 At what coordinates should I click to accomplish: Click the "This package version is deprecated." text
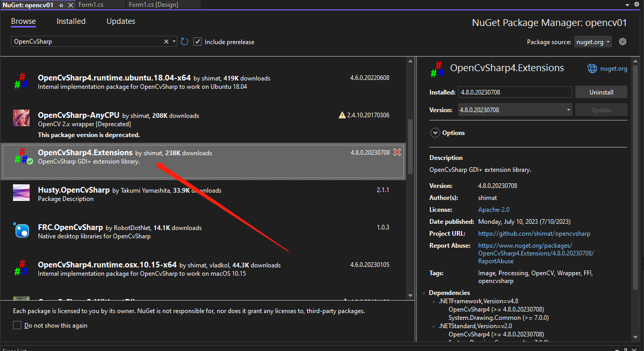point(89,135)
